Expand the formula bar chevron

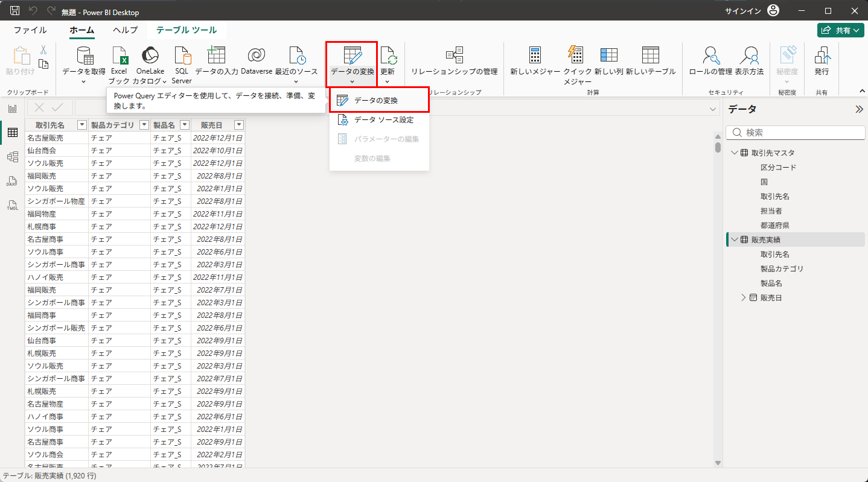[712, 109]
